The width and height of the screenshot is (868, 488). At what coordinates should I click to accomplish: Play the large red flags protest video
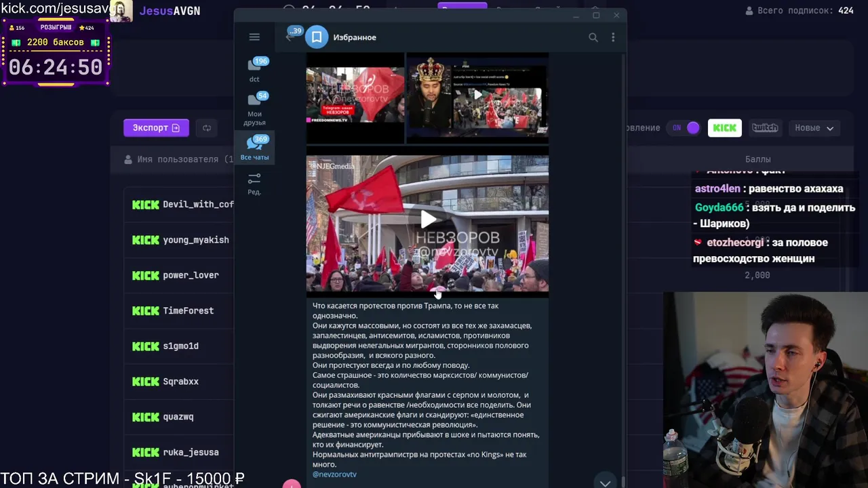(428, 220)
